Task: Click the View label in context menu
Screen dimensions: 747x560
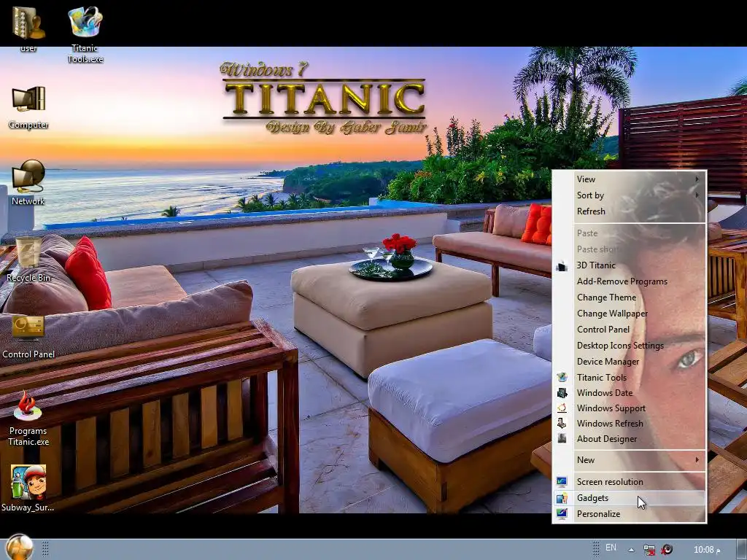Action: (x=586, y=179)
